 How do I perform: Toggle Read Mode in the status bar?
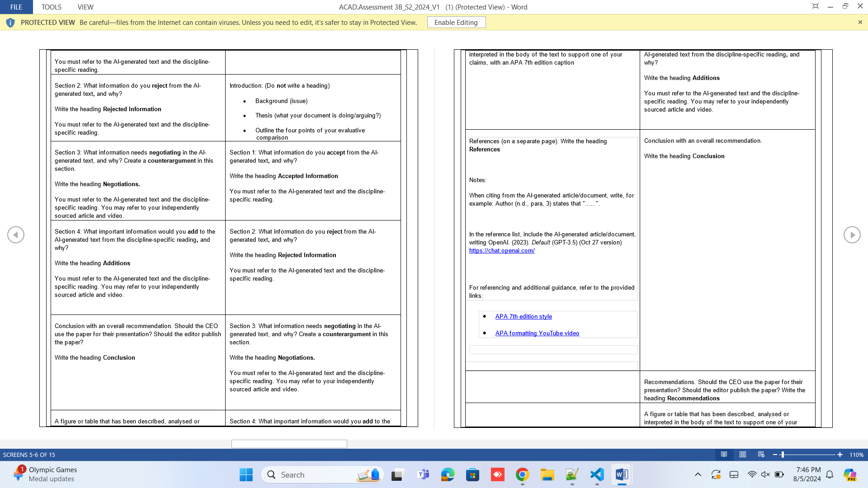724,455
